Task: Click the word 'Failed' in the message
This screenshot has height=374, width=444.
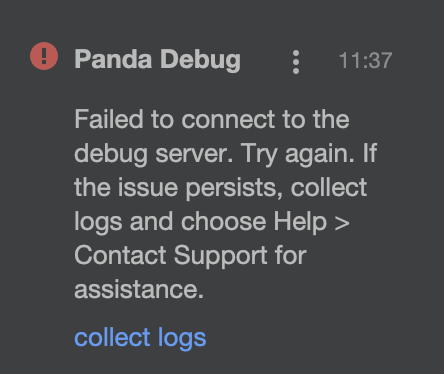Action: [x=109, y=119]
